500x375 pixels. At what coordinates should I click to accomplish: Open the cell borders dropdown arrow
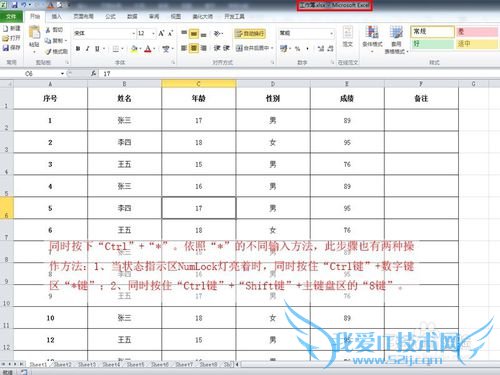122,49
